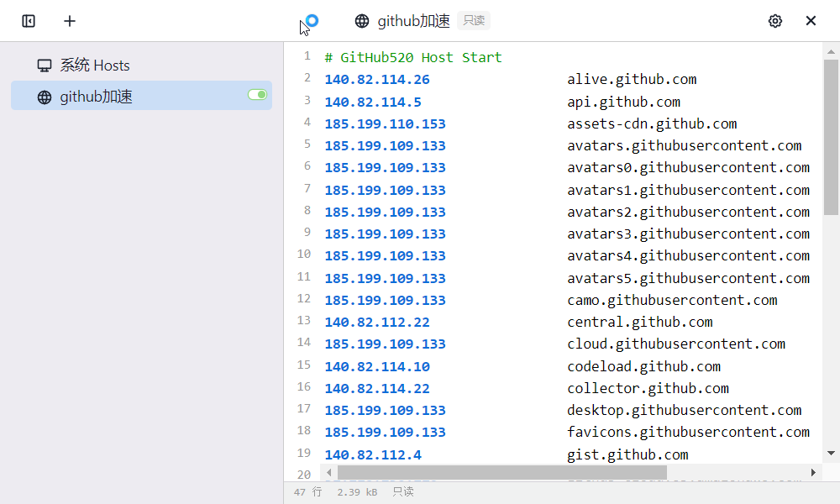Click IP 140.82.114.22 on line 16
This screenshot has width=840, height=504.
[x=377, y=389]
